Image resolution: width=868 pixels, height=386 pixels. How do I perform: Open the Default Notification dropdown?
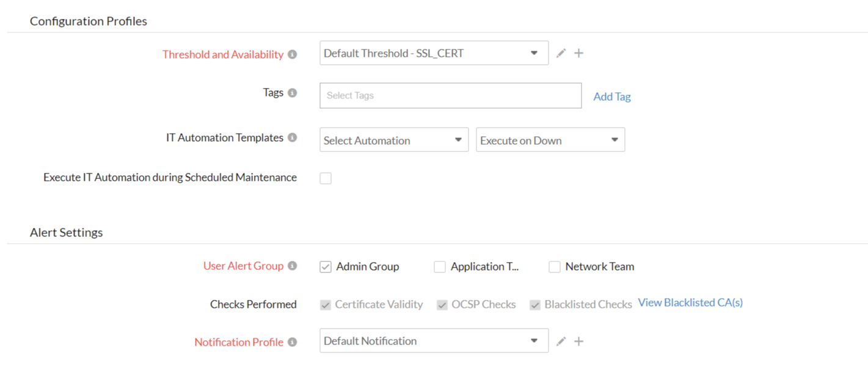click(434, 341)
